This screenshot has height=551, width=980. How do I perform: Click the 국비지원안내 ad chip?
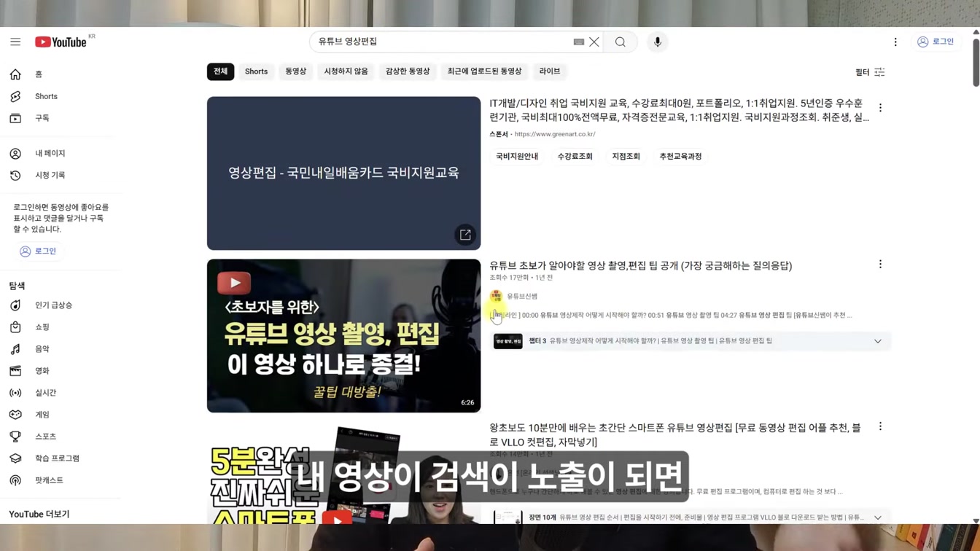point(517,157)
